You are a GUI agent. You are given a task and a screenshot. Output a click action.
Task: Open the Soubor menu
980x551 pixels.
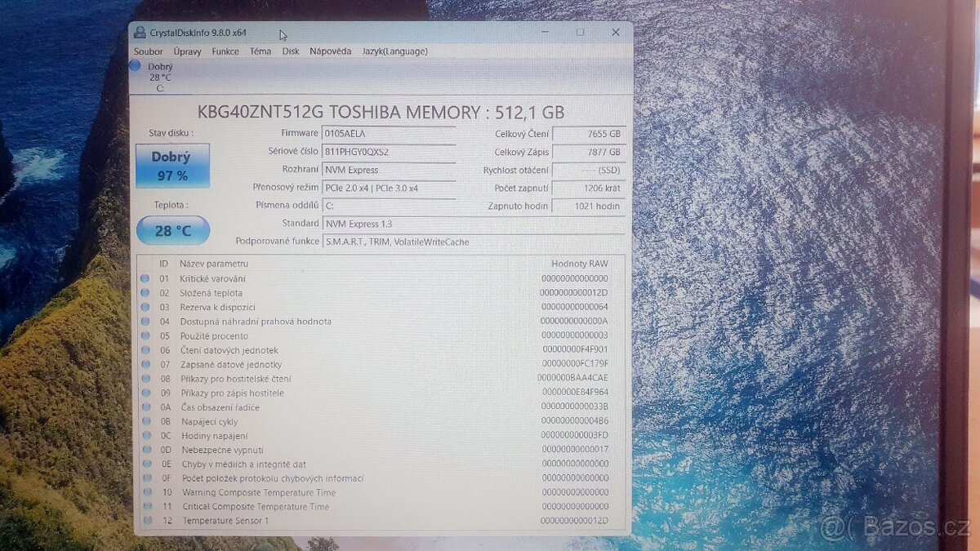[x=149, y=51]
